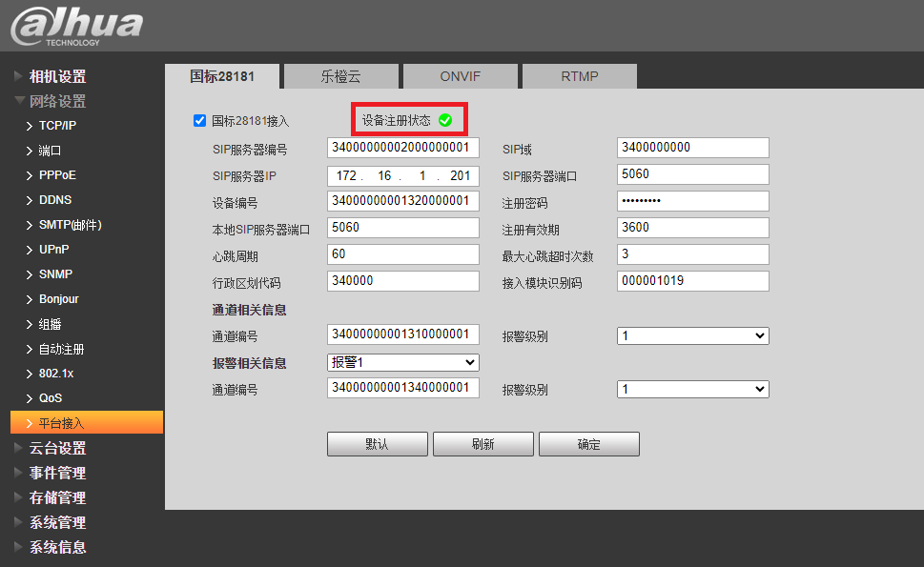
Task: Uncheck the 国标28181接入 checkbox
Action: pyautogui.click(x=200, y=121)
